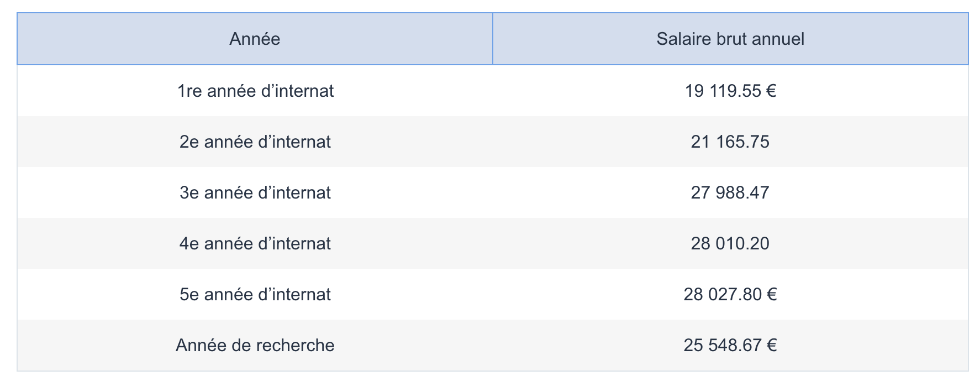This screenshot has width=980, height=386.
Task: Click the 27 988.47 salary value
Action: (x=730, y=192)
